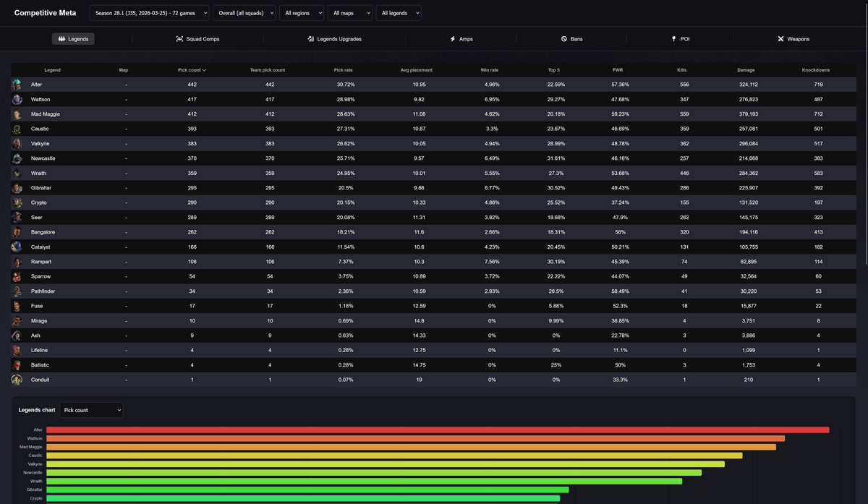
Task: Click the Lifeline portrait icon
Action: point(17,350)
